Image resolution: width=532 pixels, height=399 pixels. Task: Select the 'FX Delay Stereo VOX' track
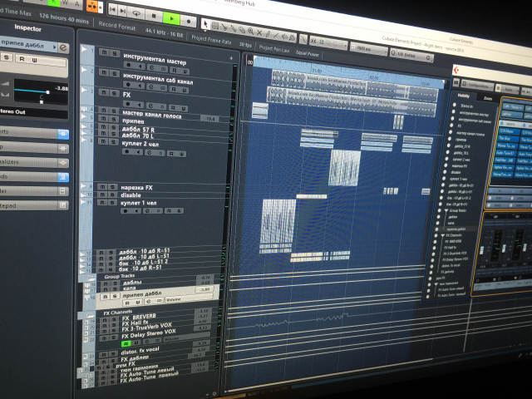(149, 333)
